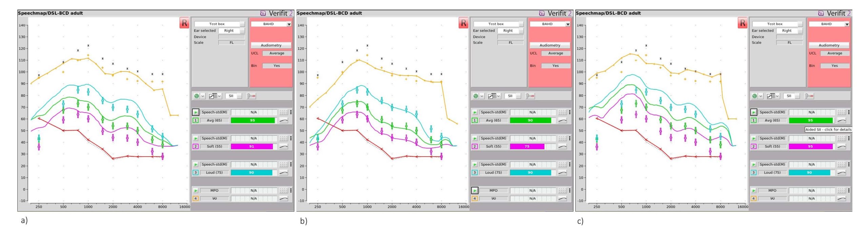
Task: Click the green globe icon in panel b
Action: pyautogui.click(x=476, y=96)
